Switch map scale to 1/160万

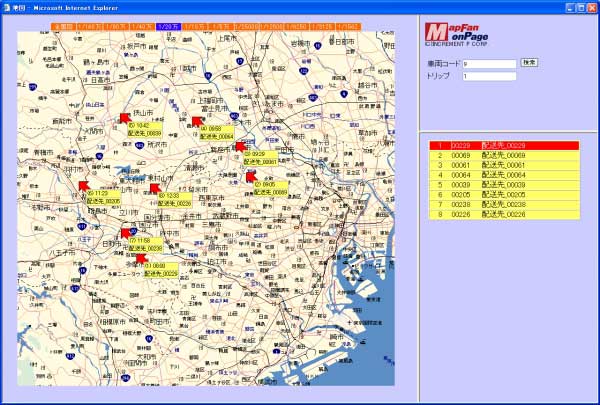tap(89, 26)
